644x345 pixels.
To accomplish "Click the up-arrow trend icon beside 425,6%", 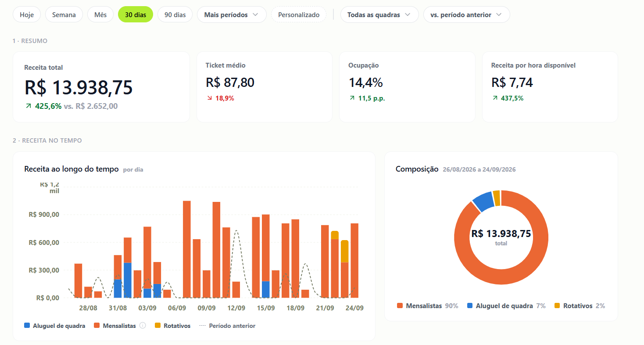I will click(29, 106).
